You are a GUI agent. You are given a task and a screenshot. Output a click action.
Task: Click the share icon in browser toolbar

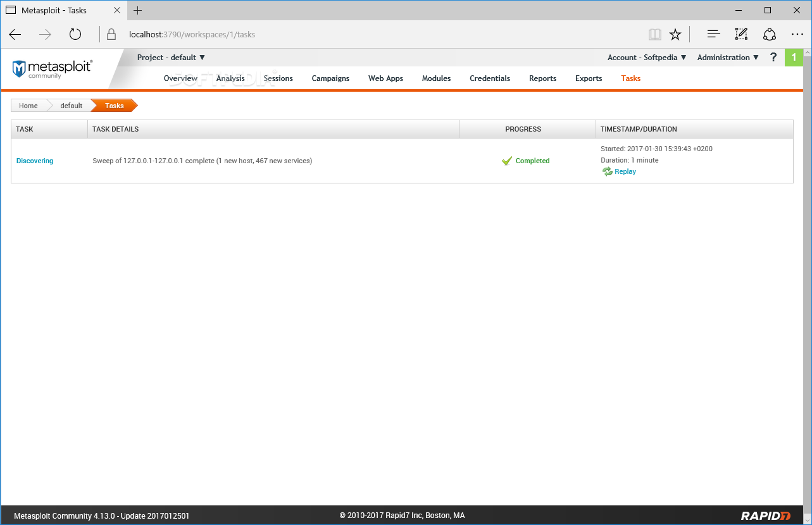click(x=769, y=34)
